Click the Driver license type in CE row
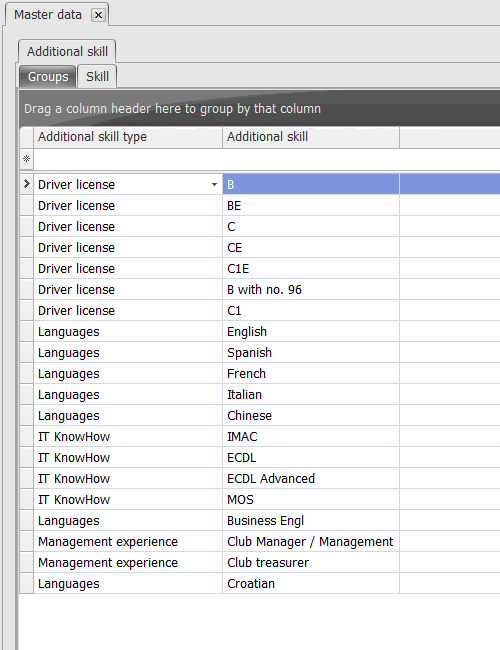Viewport: 500px width, 650px height. tap(128, 247)
